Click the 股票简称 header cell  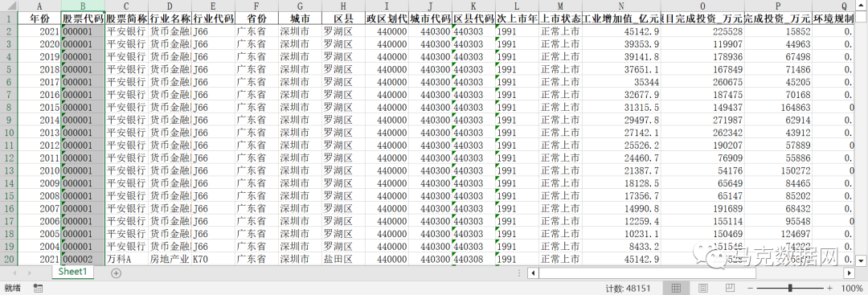point(126,18)
